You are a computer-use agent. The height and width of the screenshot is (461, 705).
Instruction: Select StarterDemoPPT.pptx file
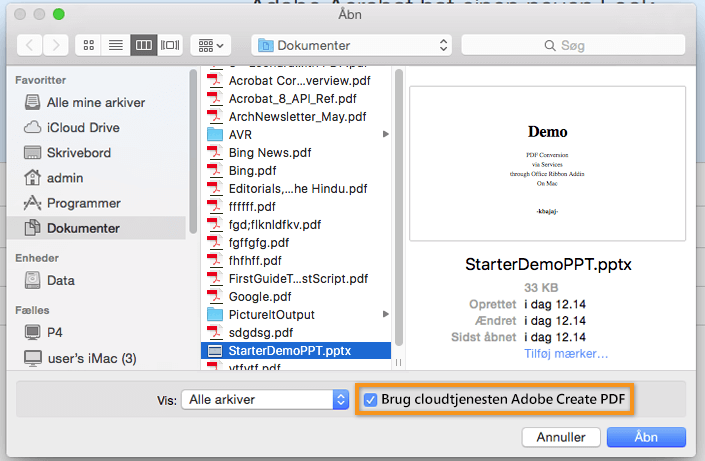pyautogui.click(x=296, y=350)
